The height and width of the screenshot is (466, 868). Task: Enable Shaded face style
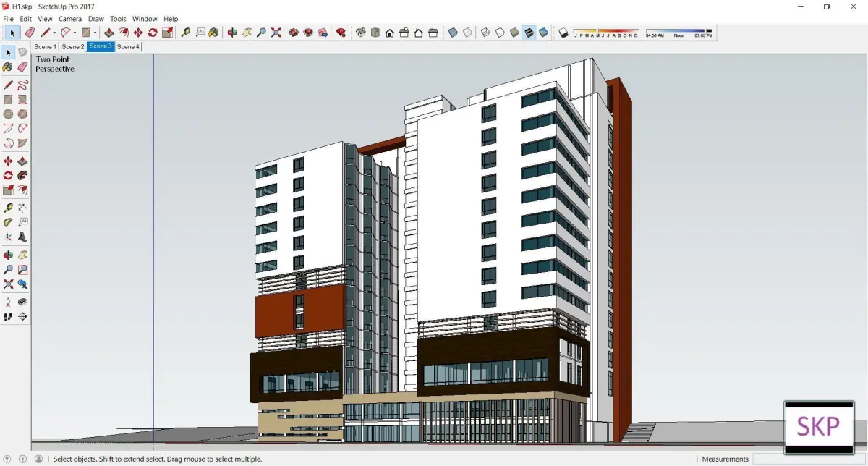[514, 33]
